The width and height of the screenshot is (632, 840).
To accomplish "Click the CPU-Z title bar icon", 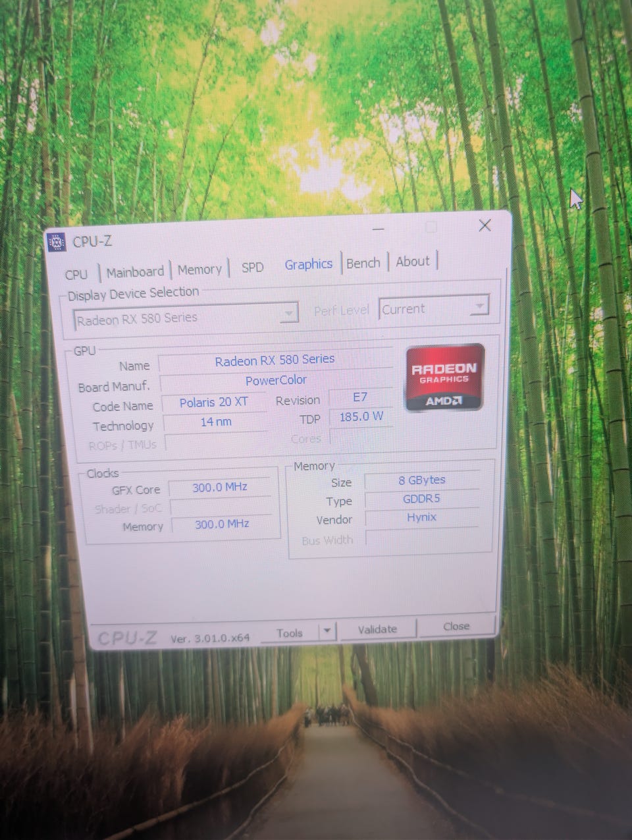I will click(57, 242).
